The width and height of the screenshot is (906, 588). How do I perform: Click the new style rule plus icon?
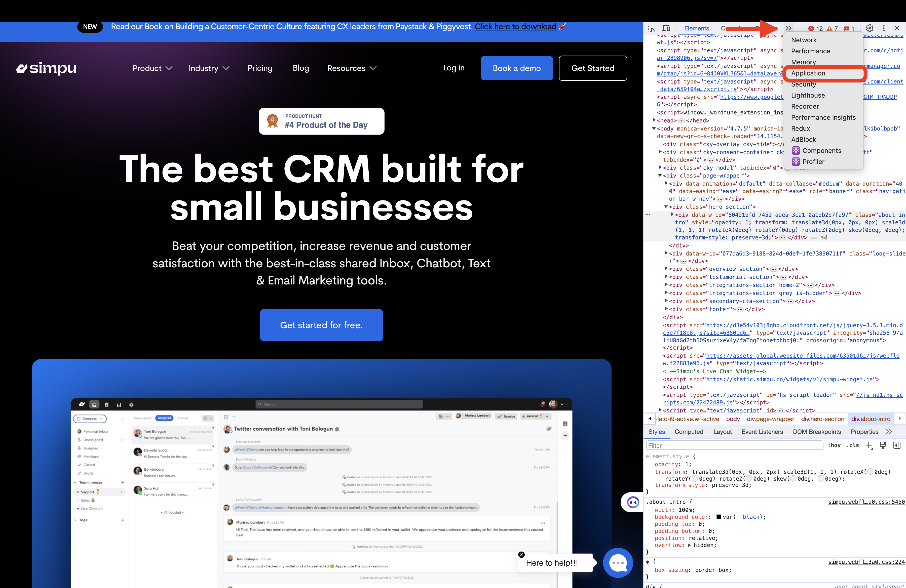869,445
